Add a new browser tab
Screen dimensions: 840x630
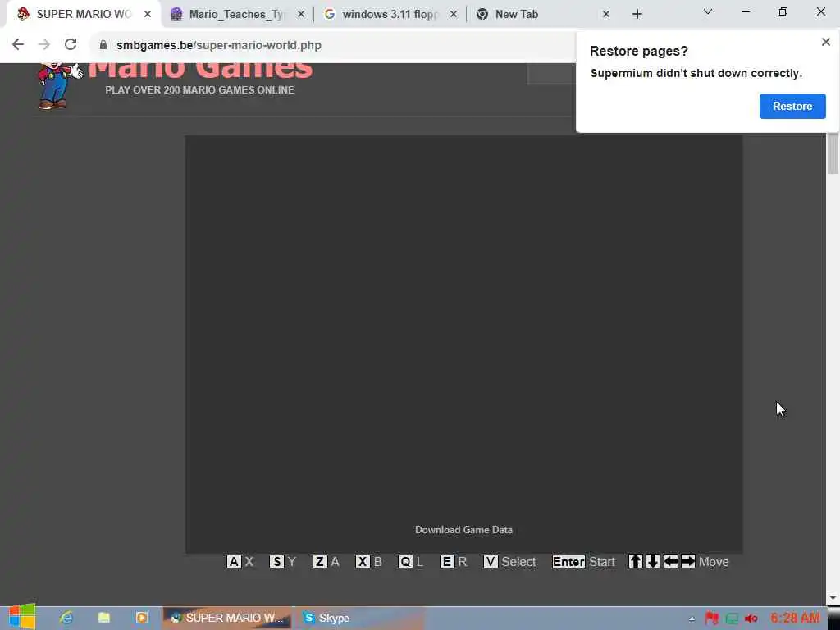pos(637,15)
